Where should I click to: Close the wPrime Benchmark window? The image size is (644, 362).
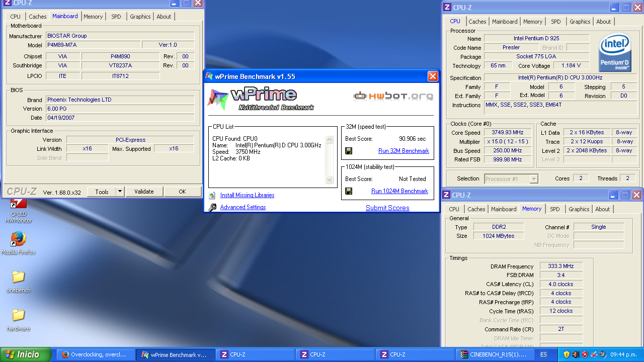click(433, 76)
